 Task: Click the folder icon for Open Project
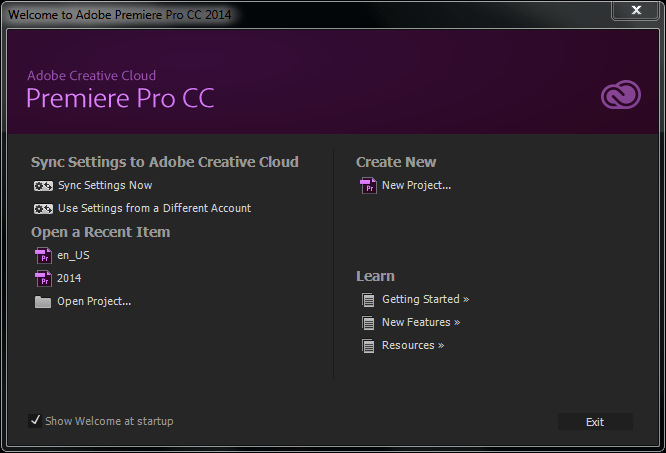pos(43,302)
